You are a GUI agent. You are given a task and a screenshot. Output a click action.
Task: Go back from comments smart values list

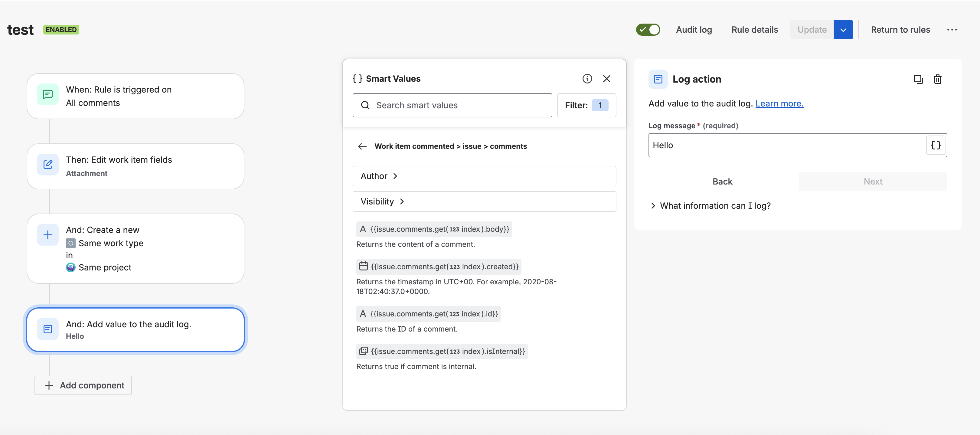362,146
